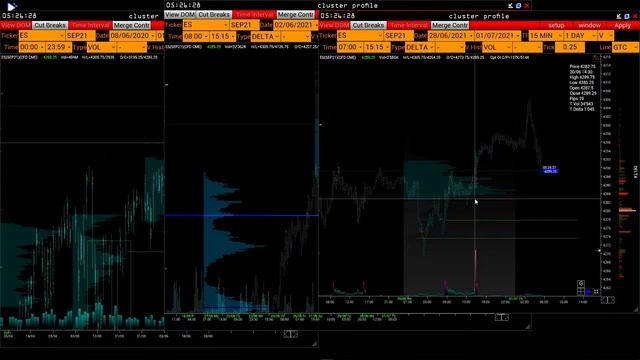
Task: Open the 02/06/2021 date dropdown in middle window
Action: [296, 25]
